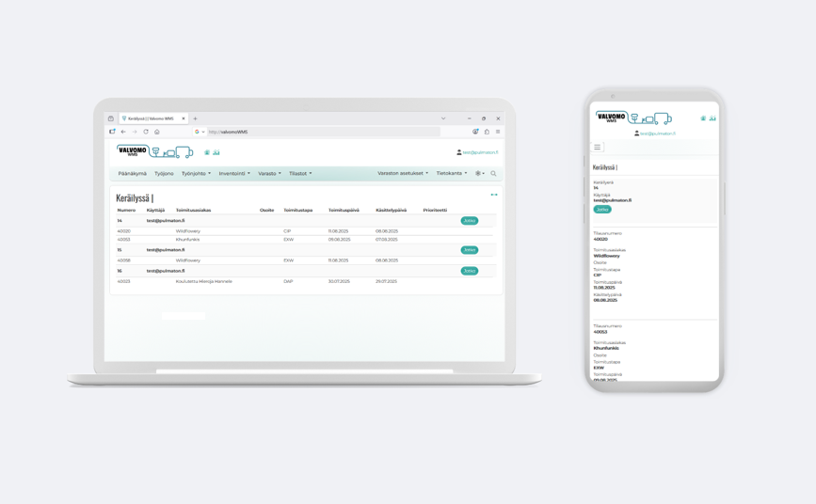
Task: Open the Työjono menu item
Action: click(x=164, y=174)
